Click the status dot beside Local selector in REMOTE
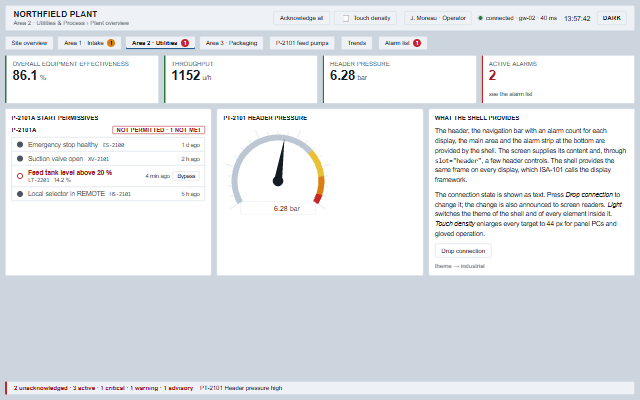 point(20,194)
